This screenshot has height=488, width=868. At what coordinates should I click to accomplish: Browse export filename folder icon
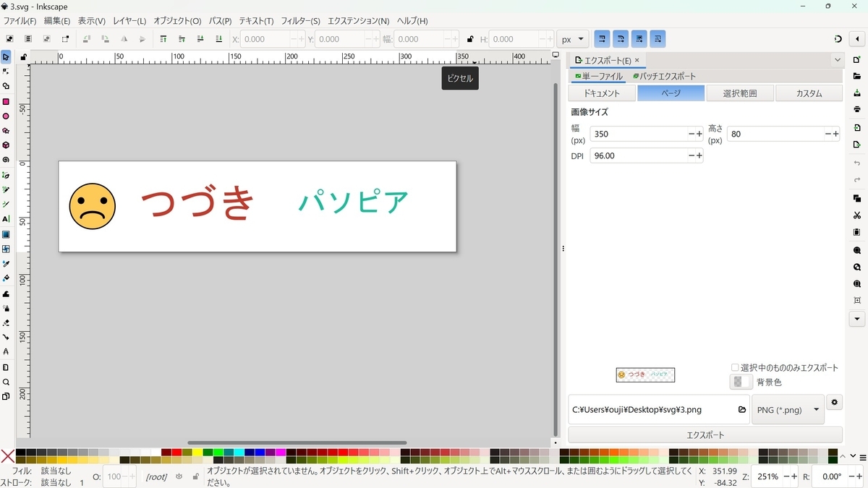pos(742,409)
